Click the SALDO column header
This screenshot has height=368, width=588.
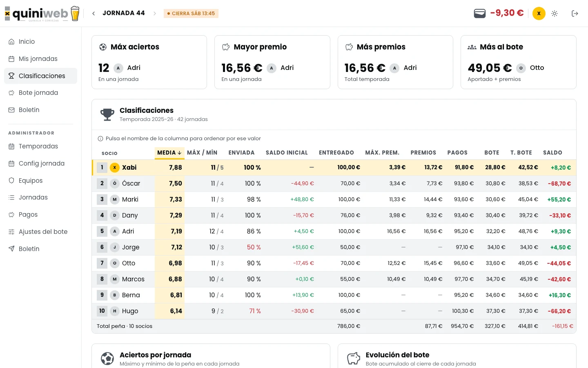pos(552,153)
